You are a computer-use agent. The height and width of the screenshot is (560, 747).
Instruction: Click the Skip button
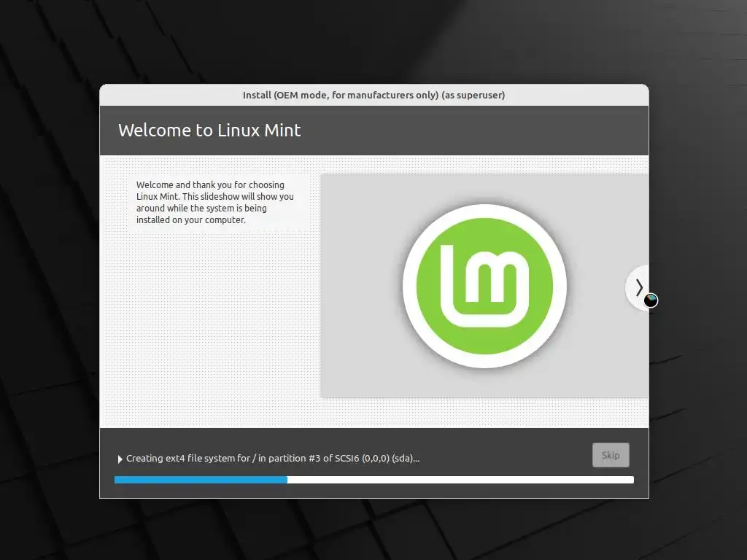[x=611, y=455]
